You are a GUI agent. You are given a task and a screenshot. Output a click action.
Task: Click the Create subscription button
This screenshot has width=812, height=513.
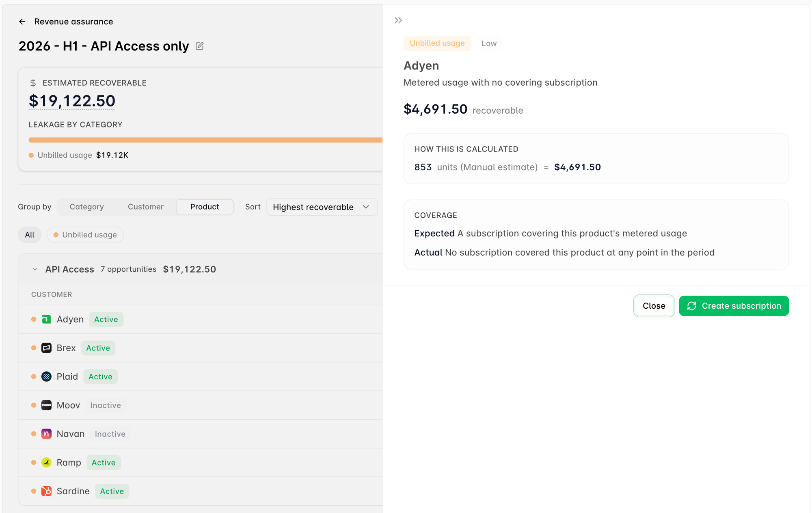tap(734, 306)
